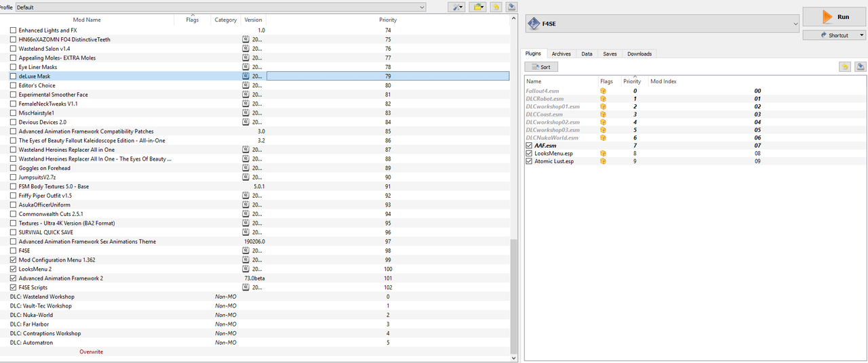Select the Plugins tab
868x363 pixels.
tap(533, 54)
